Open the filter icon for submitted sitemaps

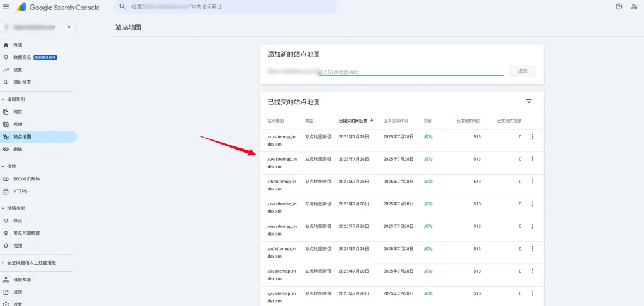[x=529, y=101]
